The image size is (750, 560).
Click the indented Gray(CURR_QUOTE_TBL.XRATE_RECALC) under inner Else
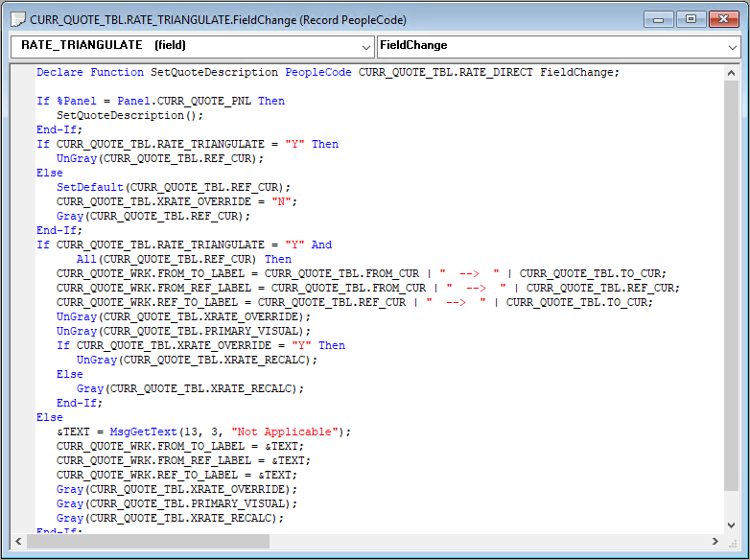[190, 388]
